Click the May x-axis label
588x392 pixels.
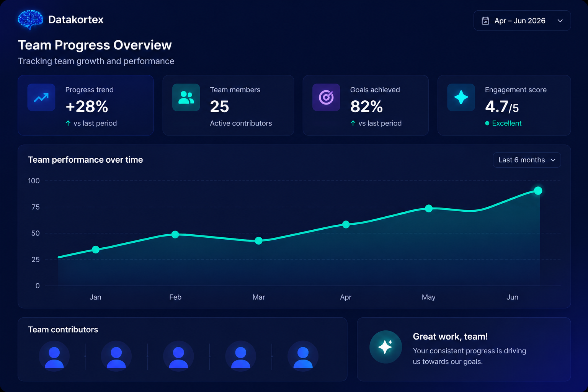pos(429,297)
